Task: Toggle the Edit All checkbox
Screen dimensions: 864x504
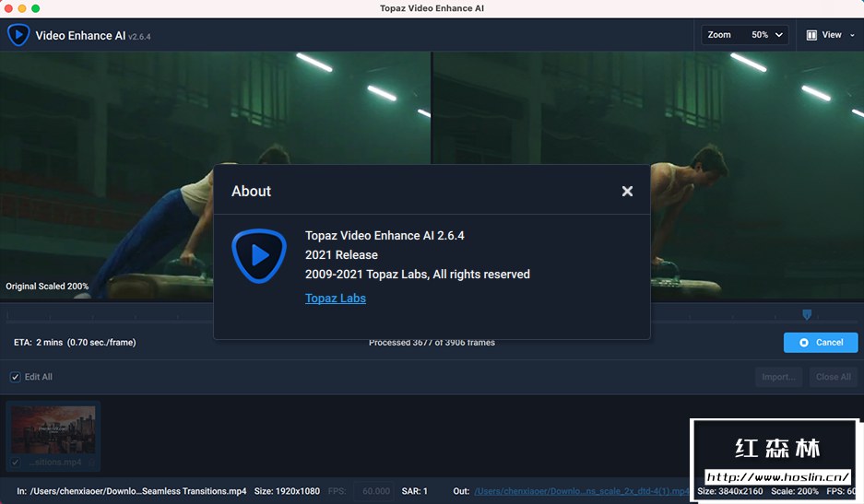Action: coord(16,378)
